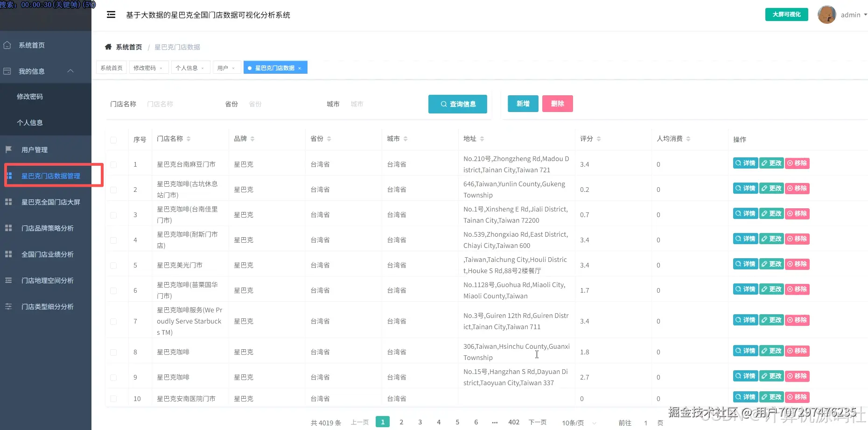
Task: Close the 星巴克门店数据 tab with its x
Action: (x=300, y=68)
